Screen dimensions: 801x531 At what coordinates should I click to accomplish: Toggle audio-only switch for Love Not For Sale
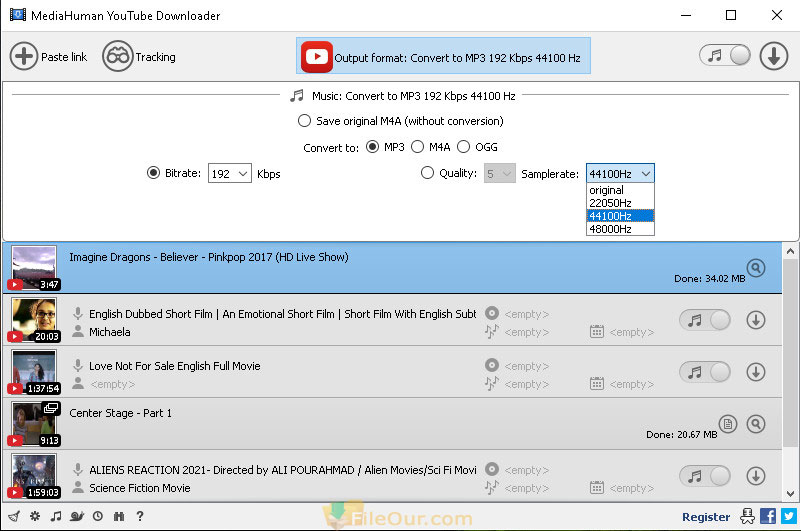(705, 372)
